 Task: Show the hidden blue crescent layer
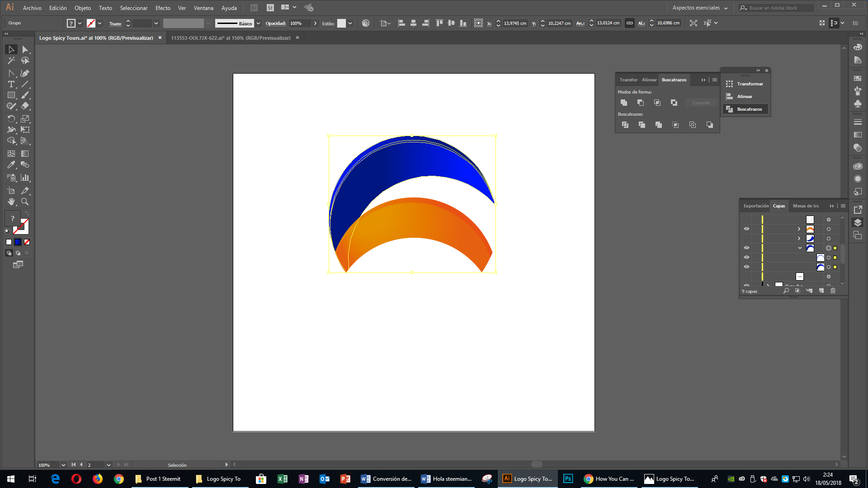pos(746,238)
